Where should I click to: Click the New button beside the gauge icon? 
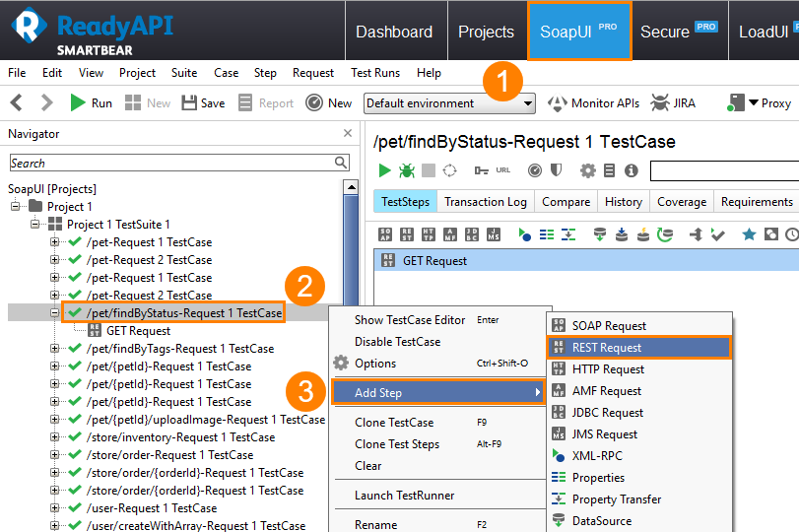pos(329,102)
